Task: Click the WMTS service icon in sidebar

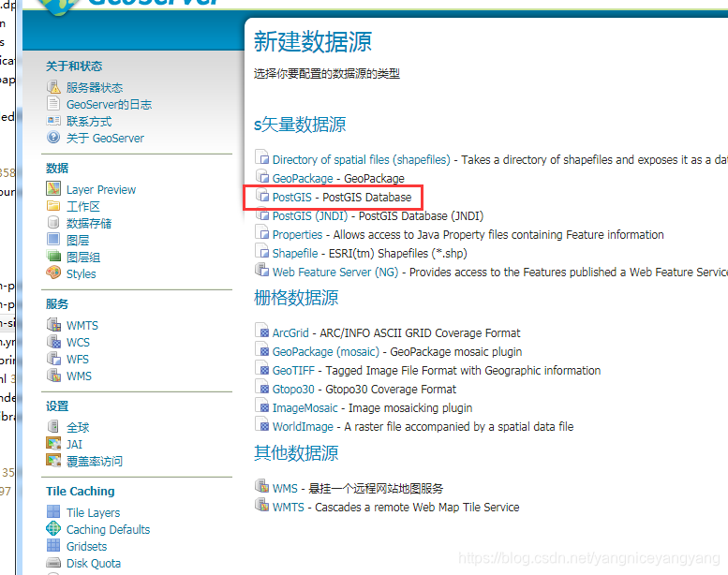Action: [x=53, y=324]
